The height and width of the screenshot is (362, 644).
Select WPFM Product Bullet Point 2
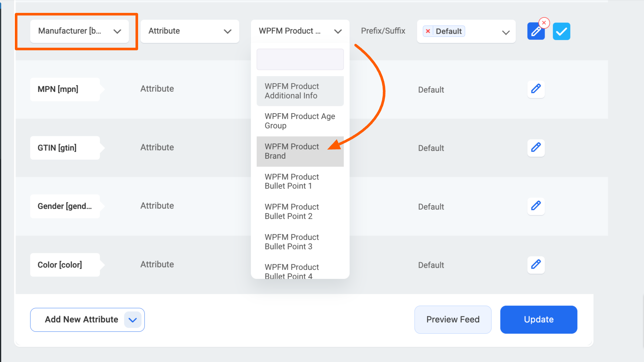point(300,211)
